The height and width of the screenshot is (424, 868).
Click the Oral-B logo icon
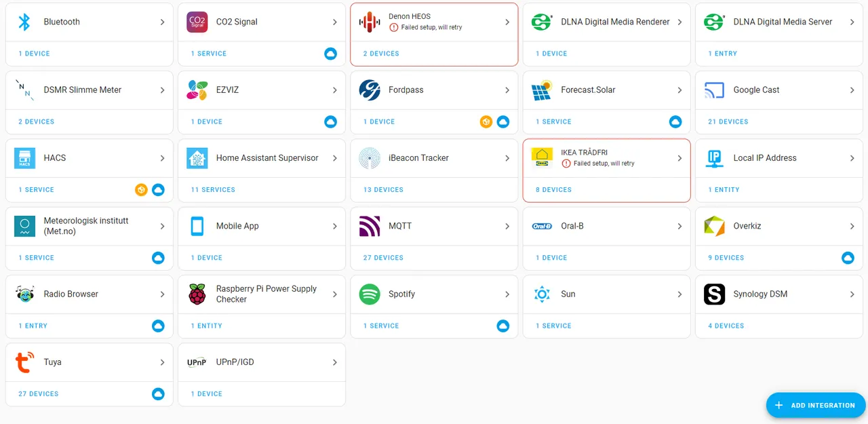click(542, 226)
